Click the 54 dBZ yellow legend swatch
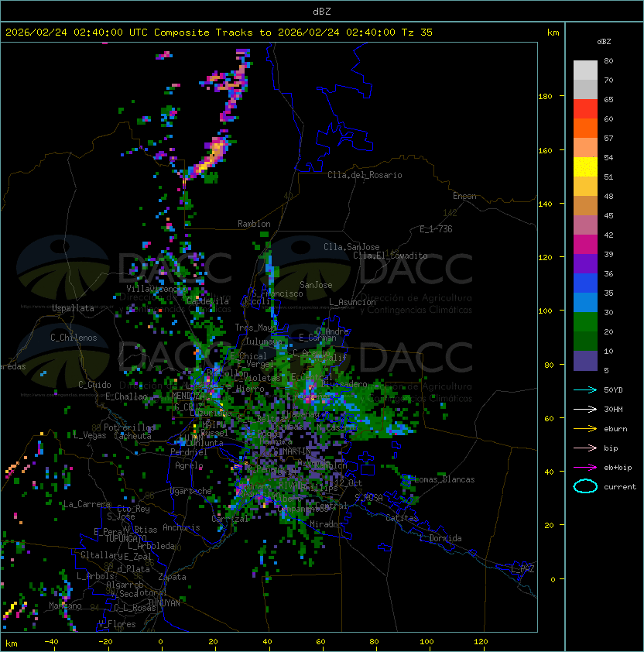The image size is (644, 652). click(x=585, y=166)
